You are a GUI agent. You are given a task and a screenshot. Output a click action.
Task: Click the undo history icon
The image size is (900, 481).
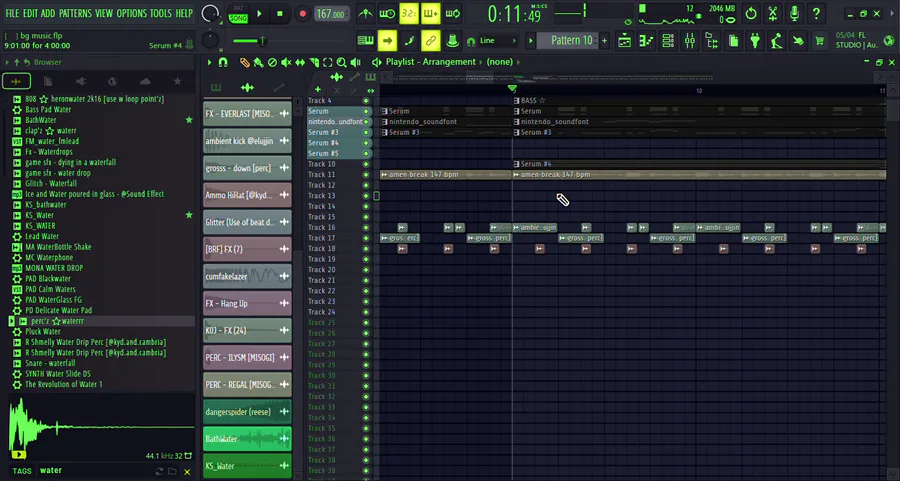click(x=751, y=14)
